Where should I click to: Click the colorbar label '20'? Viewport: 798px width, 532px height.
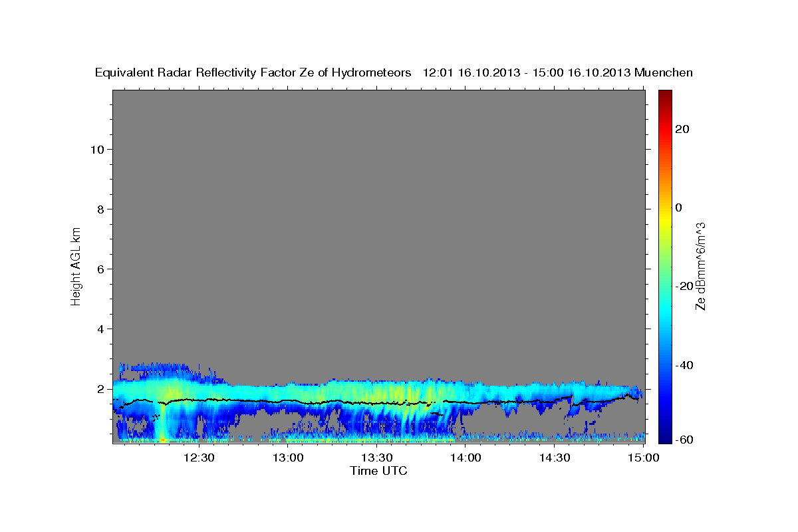tap(682, 129)
